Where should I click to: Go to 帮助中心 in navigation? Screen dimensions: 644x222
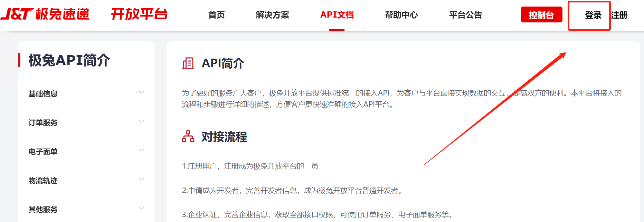(401, 15)
